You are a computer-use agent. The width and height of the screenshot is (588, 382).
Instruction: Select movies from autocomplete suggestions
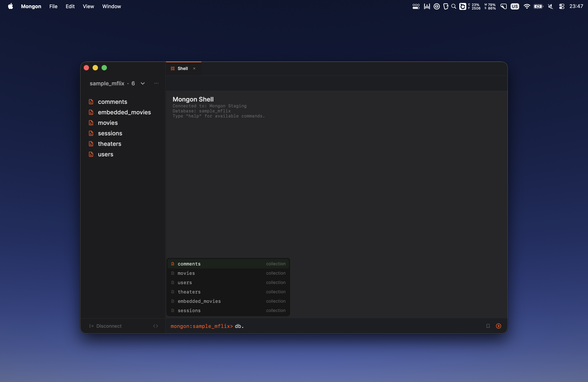228,273
